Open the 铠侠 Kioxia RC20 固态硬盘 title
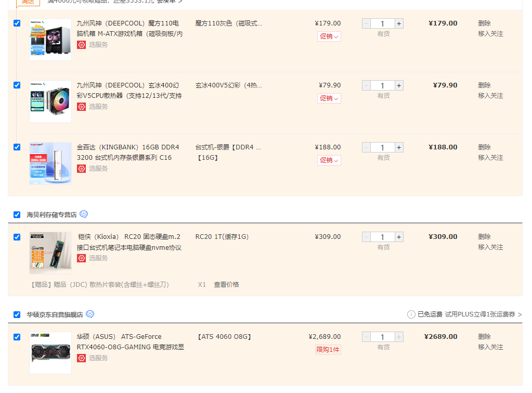 (x=129, y=242)
